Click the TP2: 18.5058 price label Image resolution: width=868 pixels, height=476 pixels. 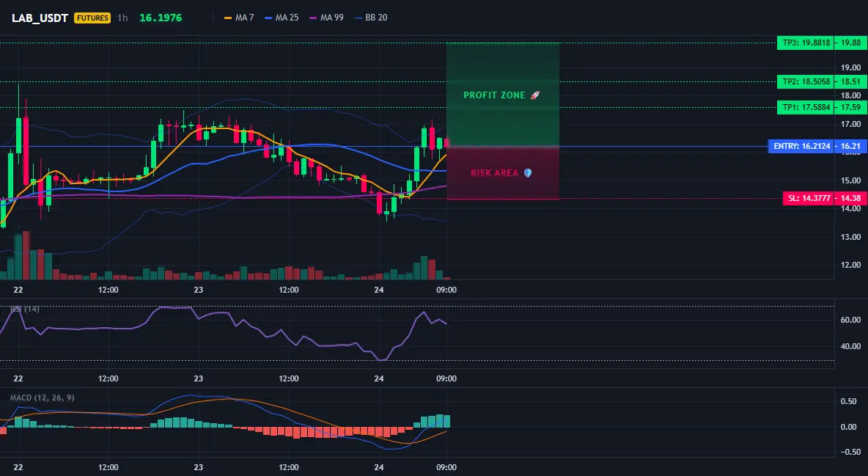(x=806, y=81)
